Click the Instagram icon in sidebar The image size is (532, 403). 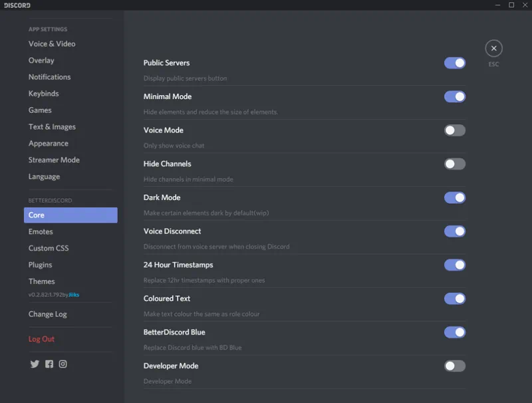coord(63,364)
